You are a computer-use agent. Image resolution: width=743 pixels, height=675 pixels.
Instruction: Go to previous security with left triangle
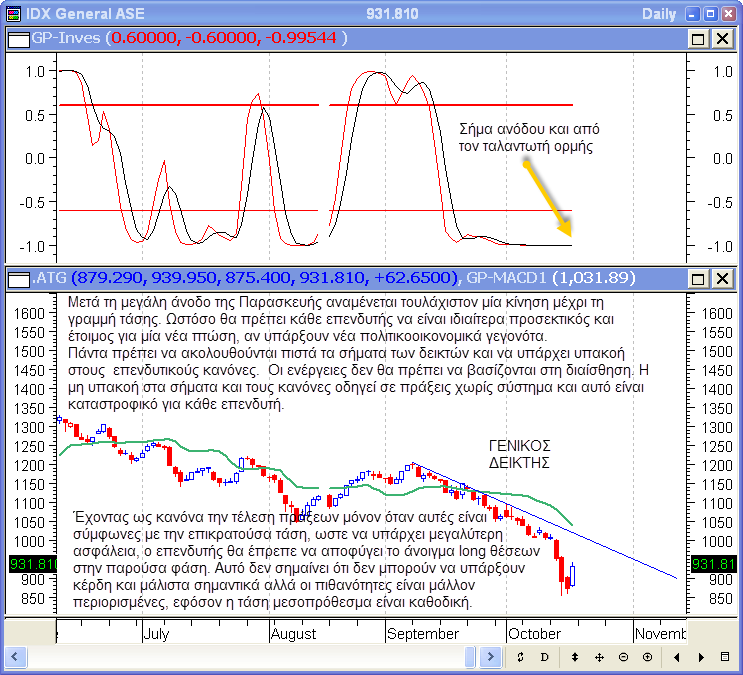(677, 657)
